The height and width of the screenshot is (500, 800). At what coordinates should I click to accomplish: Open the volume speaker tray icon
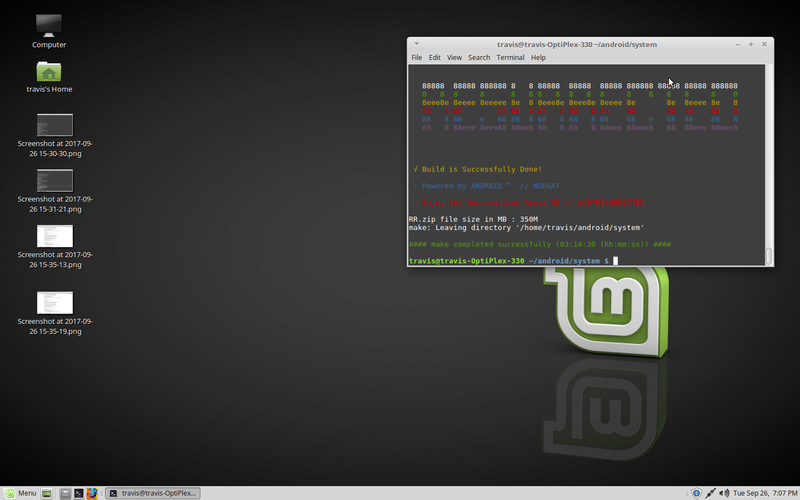tap(724, 493)
